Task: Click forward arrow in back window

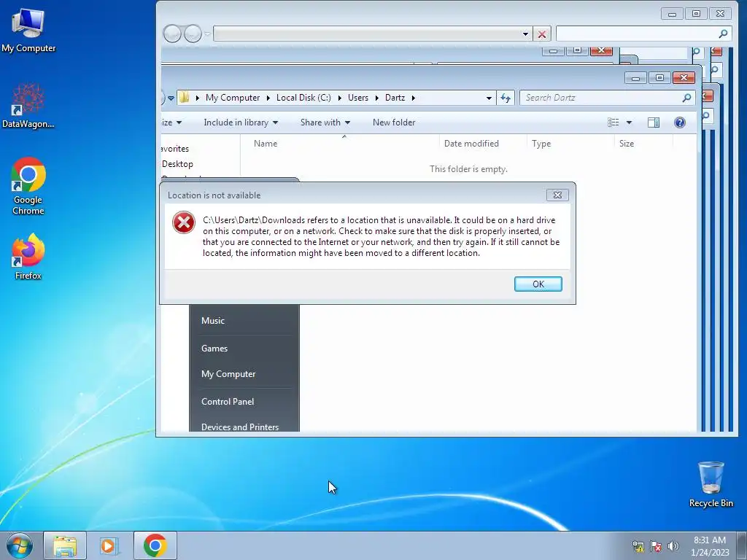Action: (x=193, y=34)
